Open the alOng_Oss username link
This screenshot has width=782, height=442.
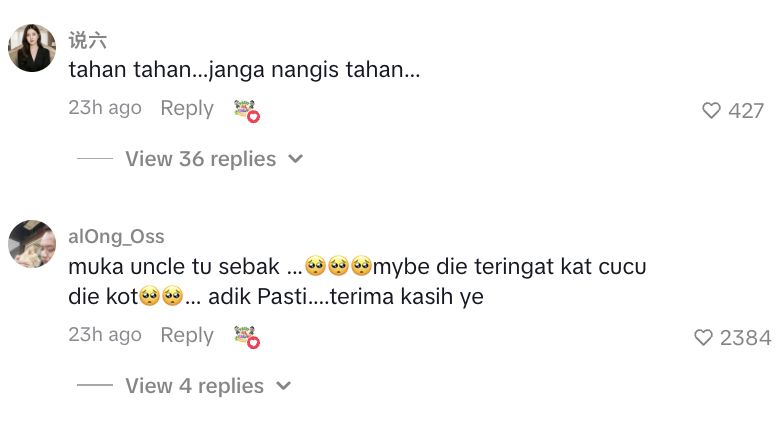point(116,237)
